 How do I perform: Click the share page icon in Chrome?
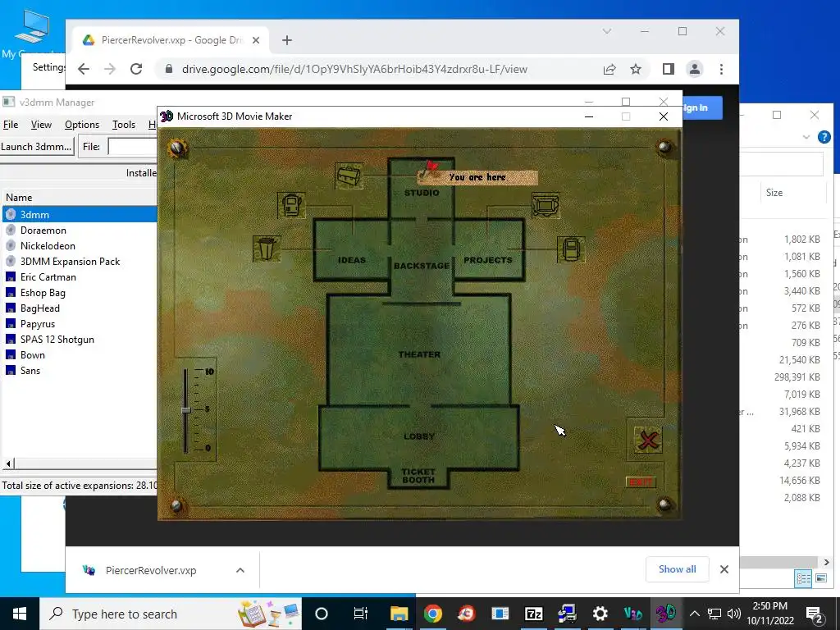click(x=609, y=69)
